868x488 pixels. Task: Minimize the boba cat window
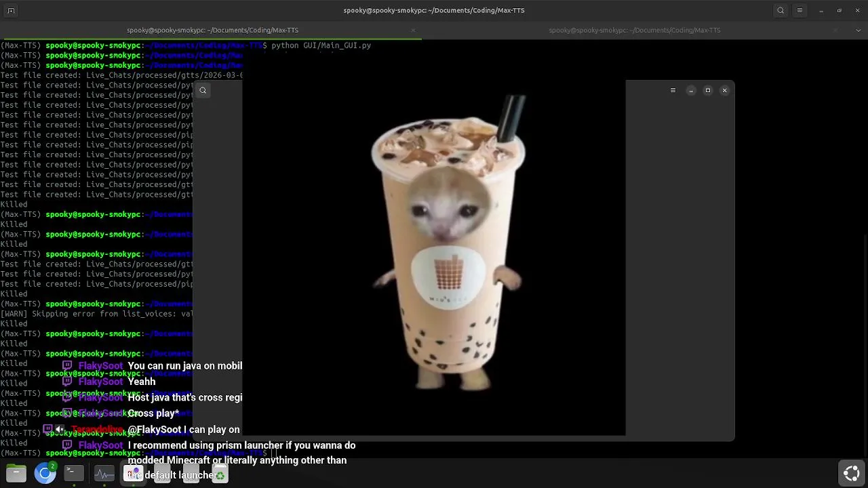click(x=690, y=90)
